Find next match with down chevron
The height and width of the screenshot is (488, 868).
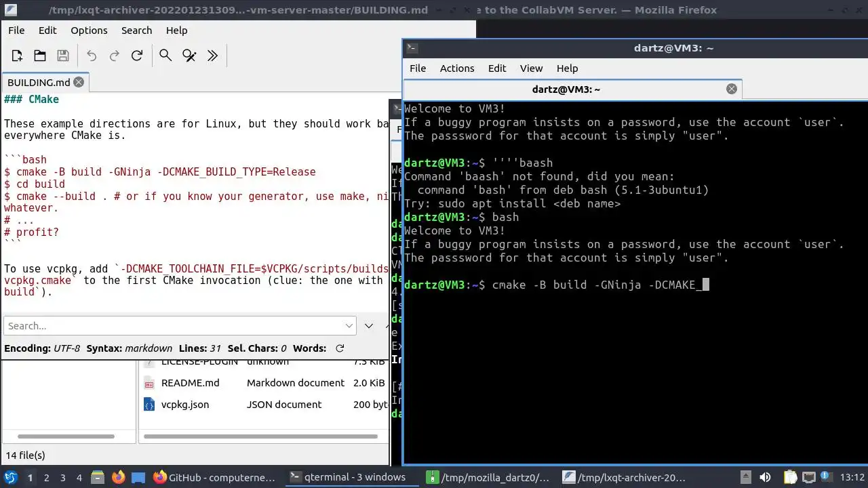click(x=369, y=326)
